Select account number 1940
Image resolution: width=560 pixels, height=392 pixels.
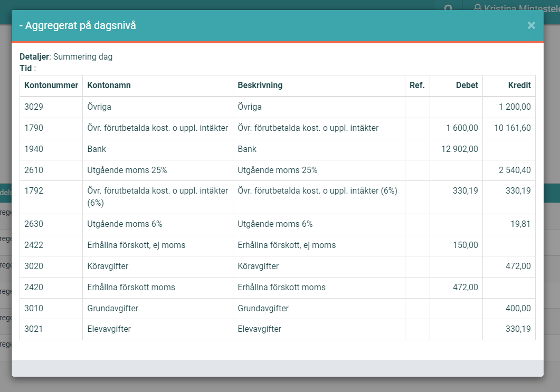tap(34, 149)
